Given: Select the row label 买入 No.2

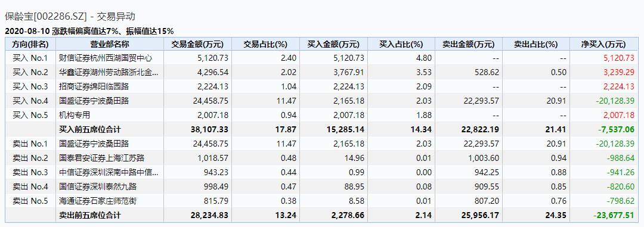Looking at the screenshot, I should (30, 72).
